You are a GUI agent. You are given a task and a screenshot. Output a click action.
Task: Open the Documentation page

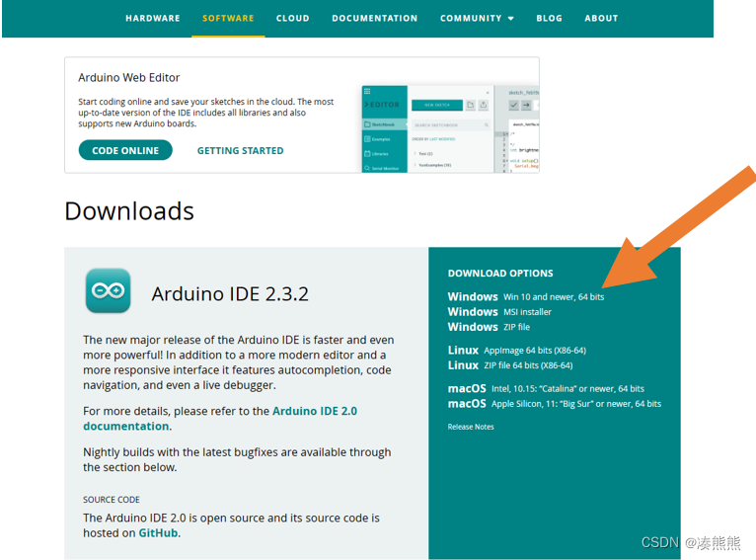tap(375, 19)
